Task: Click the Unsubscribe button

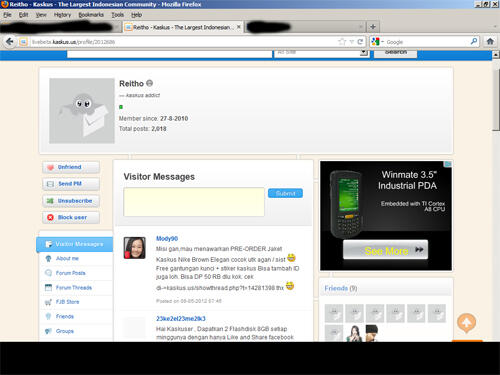Action: 71,201
